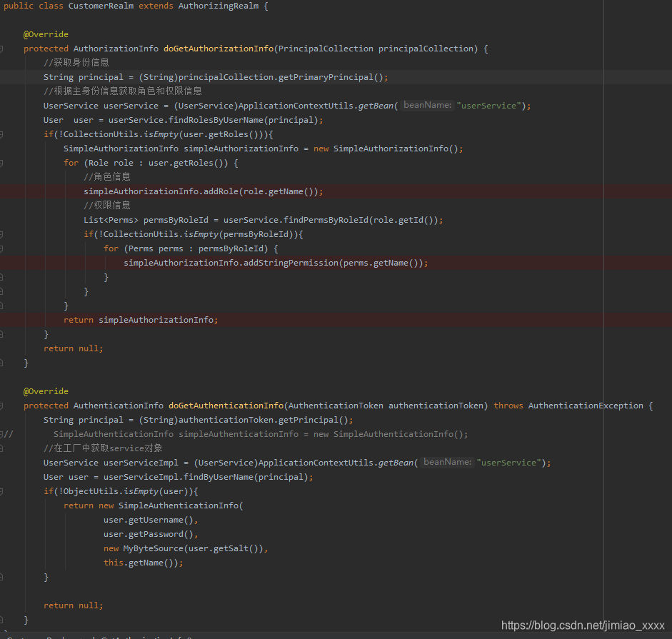Click the comment //在工厂中获取service对象
The height and width of the screenshot is (639, 672).
pos(103,448)
